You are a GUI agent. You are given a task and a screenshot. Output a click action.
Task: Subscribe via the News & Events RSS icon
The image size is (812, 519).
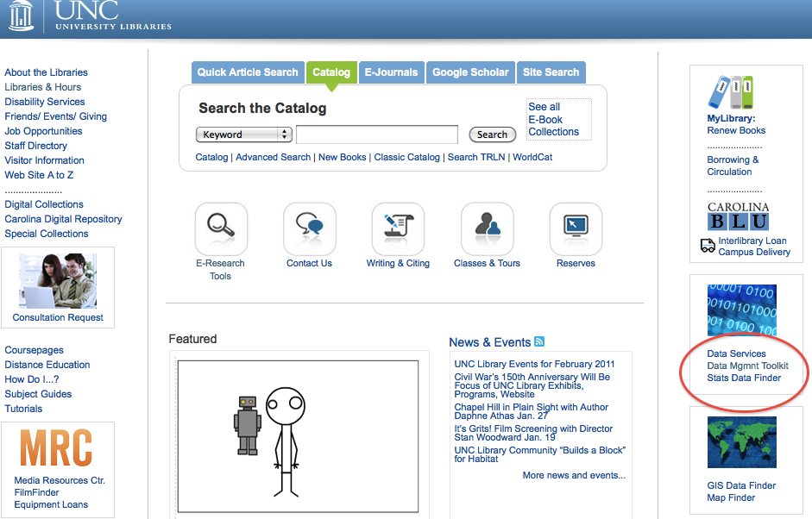click(539, 341)
